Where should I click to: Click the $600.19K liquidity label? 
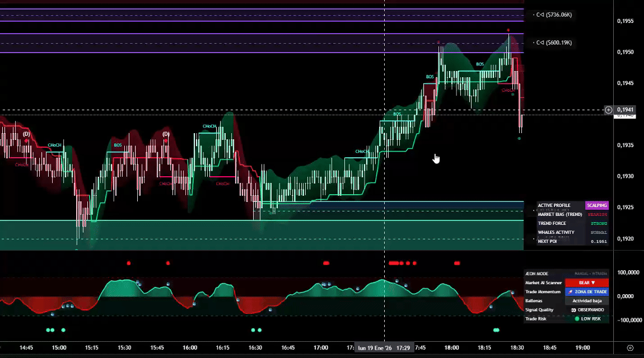(x=553, y=43)
